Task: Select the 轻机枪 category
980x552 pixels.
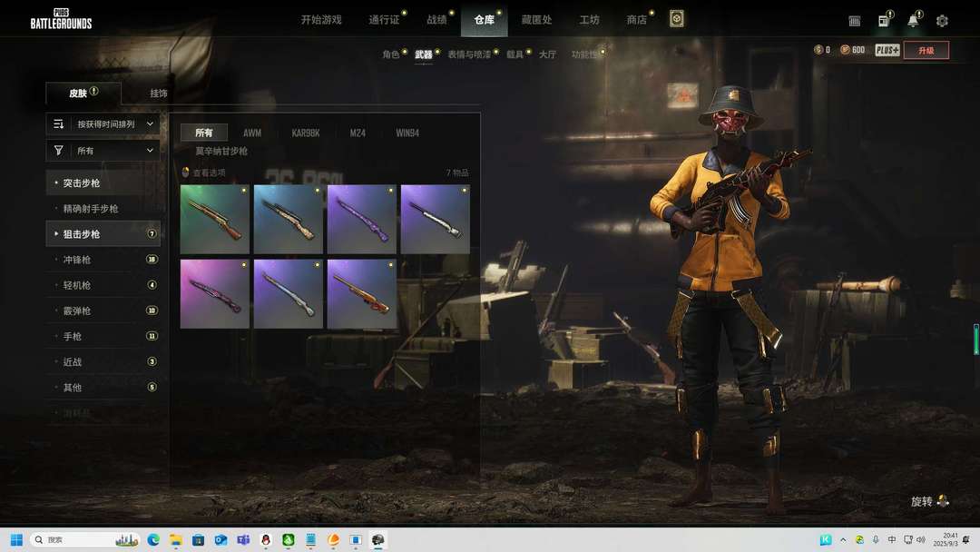Action: [103, 285]
